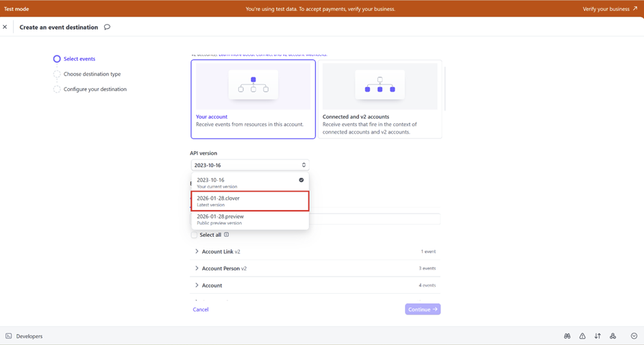This screenshot has width=644, height=345.
Task: Click the feedback speech bubble icon
Action: (107, 27)
